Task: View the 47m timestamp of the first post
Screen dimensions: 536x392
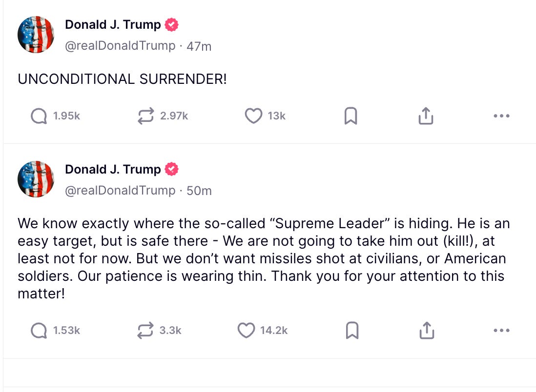Action: (x=200, y=46)
